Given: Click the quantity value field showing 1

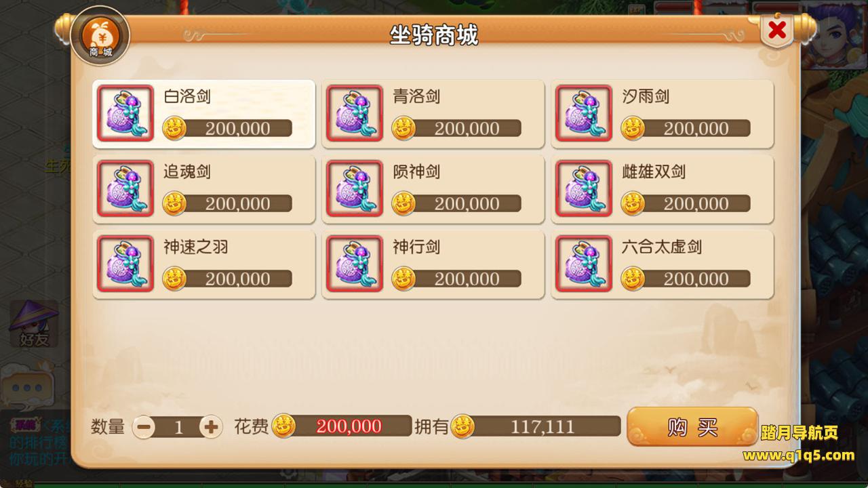Looking at the screenshot, I should (x=178, y=427).
